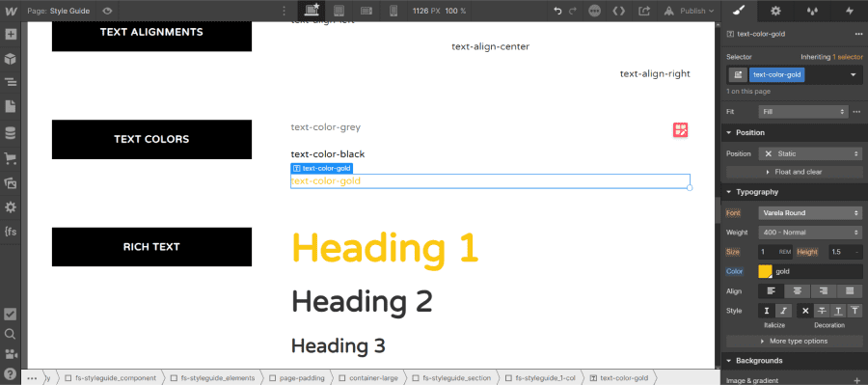This screenshot has height=385, width=868.
Task: Open the Webflow main menu logo
Action: (x=11, y=11)
